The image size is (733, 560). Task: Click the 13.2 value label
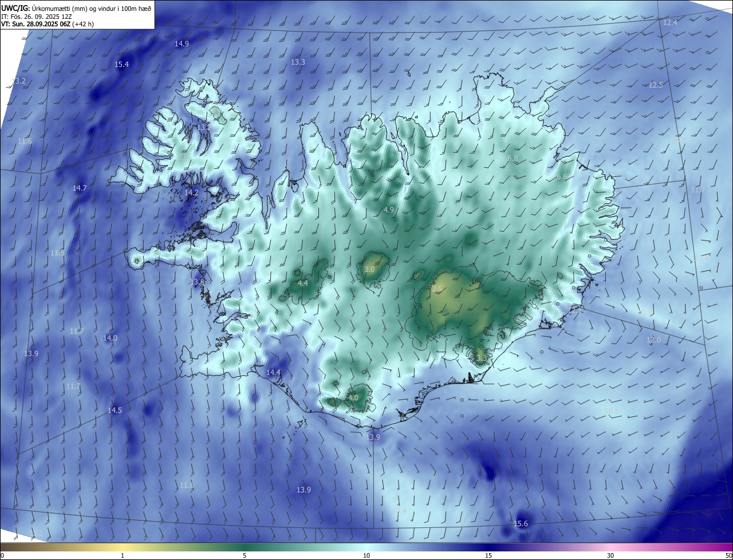click(19, 81)
